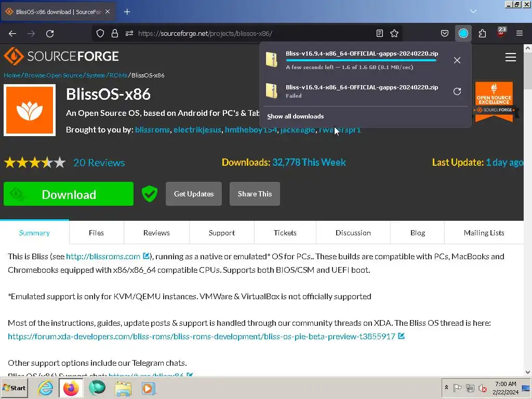Click the downloading Bliss zip file icon
Viewport: 532px width, 399px height.
[x=272, y=60]
